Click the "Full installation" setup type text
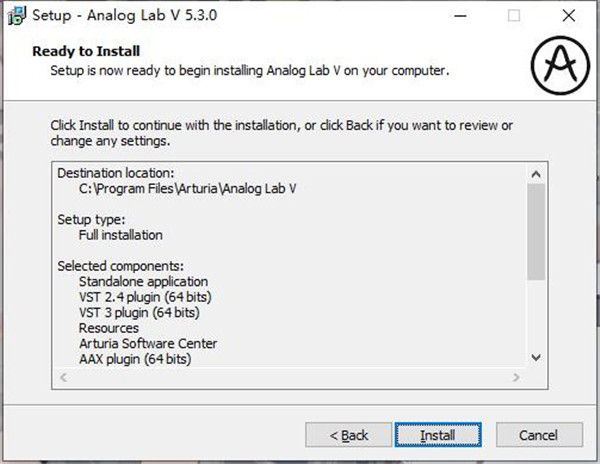This screenshot has width=600, height=464. (121, 235)
